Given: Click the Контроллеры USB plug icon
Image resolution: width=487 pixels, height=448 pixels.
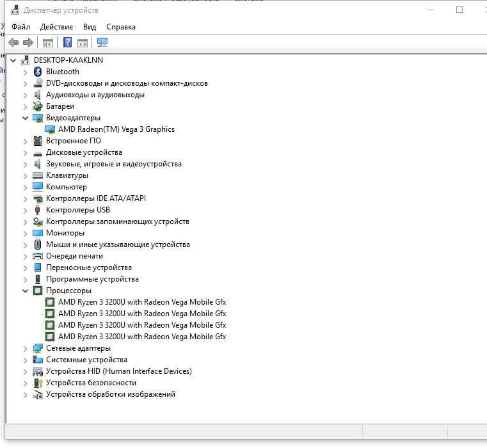Looking at the screenshot, I should tap(38, 210).
